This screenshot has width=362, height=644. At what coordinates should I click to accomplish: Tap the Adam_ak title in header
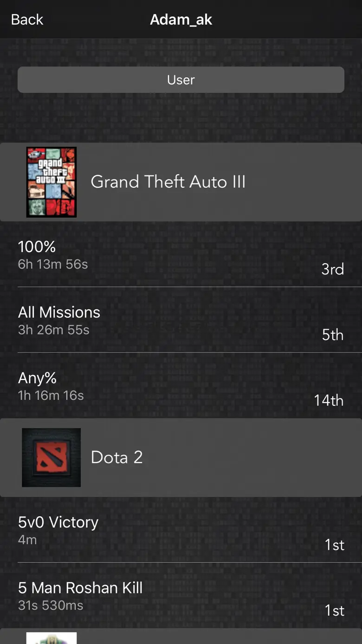point(181,20)
